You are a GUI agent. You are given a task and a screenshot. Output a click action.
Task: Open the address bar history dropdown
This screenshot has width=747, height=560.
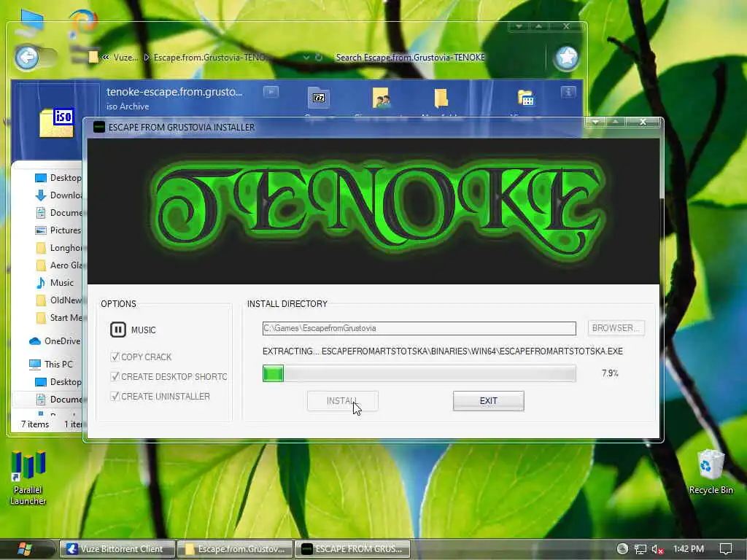(x=306, y=58)
